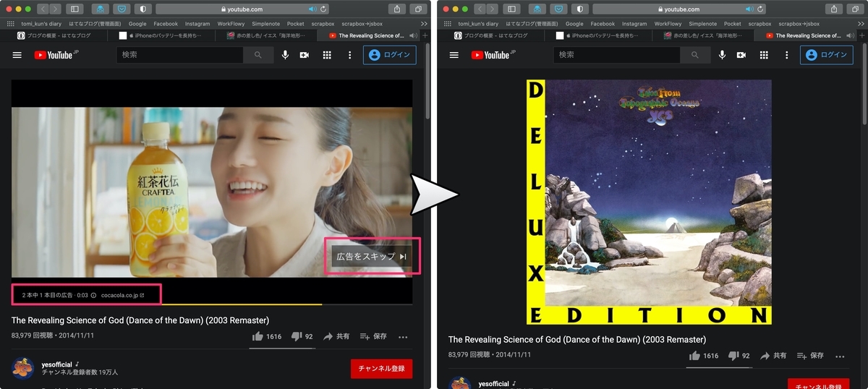Open yesofficial channel avatar in ad-playing window
This screenshot has width=868, height=389.
point(23,368)
